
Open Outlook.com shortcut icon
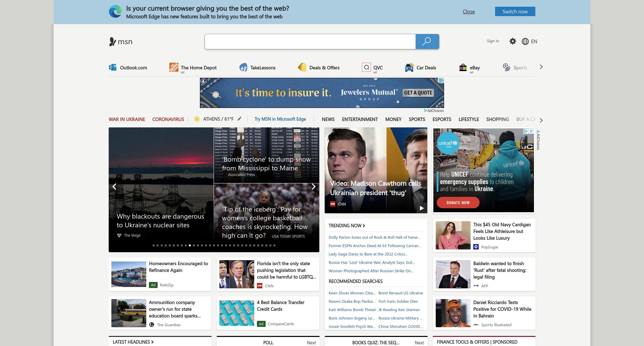point(112,67)
